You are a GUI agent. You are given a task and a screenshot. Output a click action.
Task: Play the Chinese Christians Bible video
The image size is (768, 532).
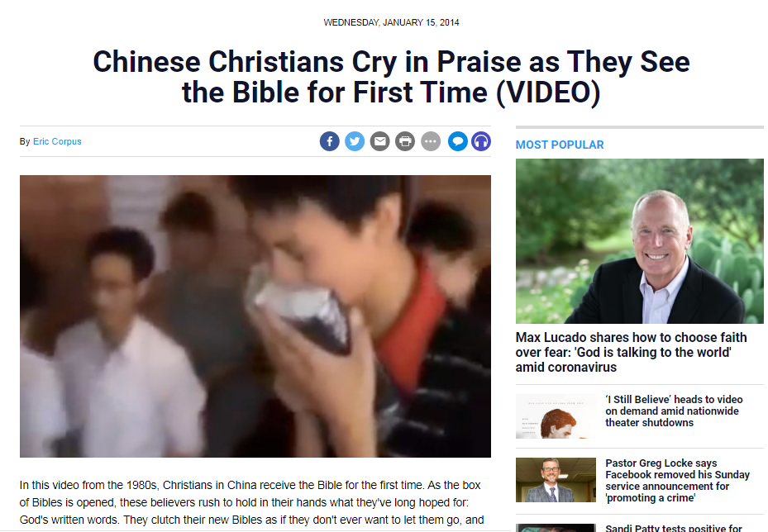(x=255, y=316)
